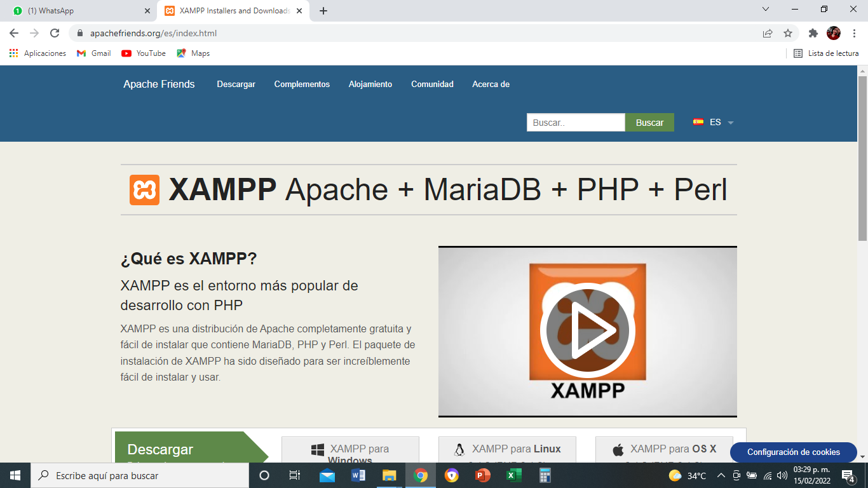Open Task View on the taskbar
This screenshot has width=868, height=488.
tap(295, 475)
